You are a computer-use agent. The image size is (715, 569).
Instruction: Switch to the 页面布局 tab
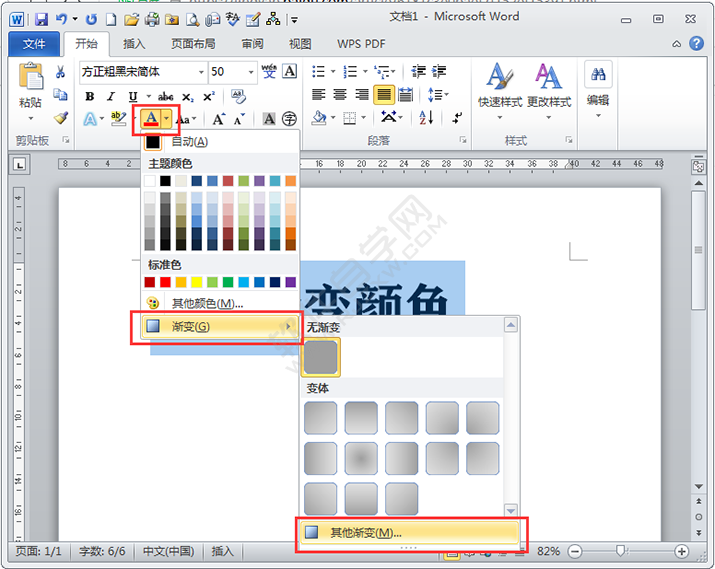[193, 44]
